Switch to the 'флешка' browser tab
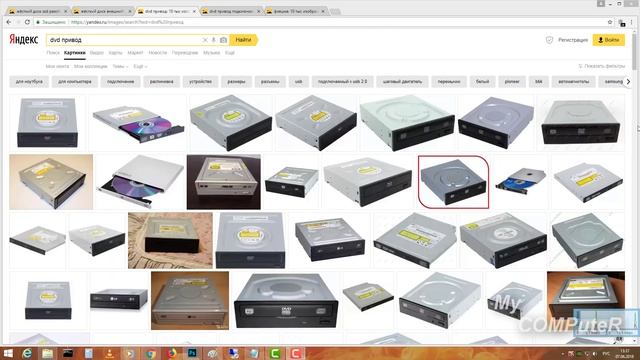This screenshot has height=360, width=640. [296, 11]
